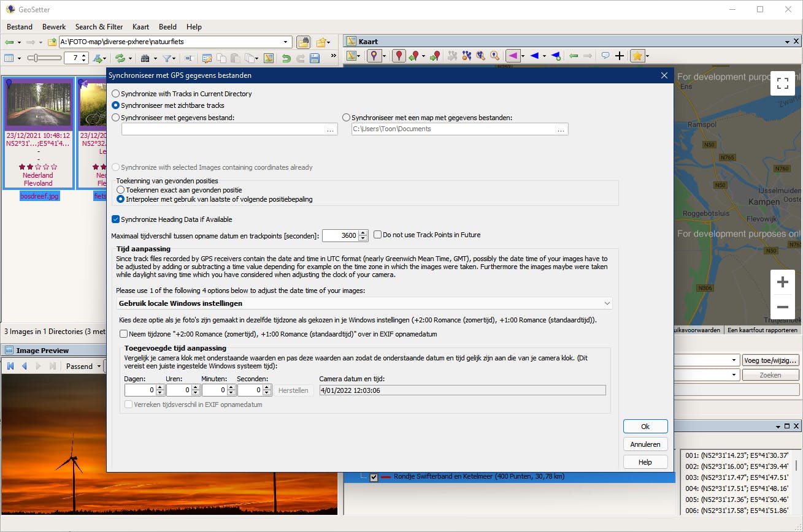The width and height of the screenshot is (803, 532).
Task: Select 'Synchroniseer met gegevens bestand' radio button
Action: coord(116,117)
